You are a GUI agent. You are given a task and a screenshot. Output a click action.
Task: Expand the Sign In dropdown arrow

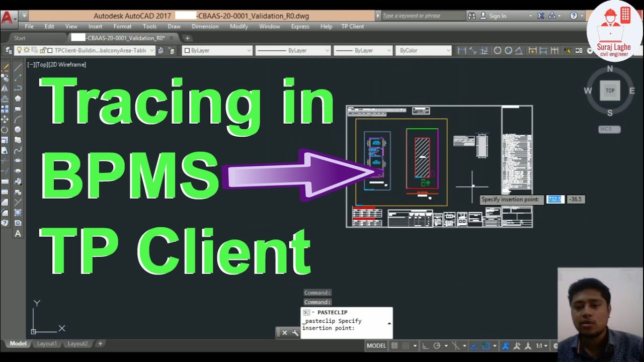coord(530,16)
